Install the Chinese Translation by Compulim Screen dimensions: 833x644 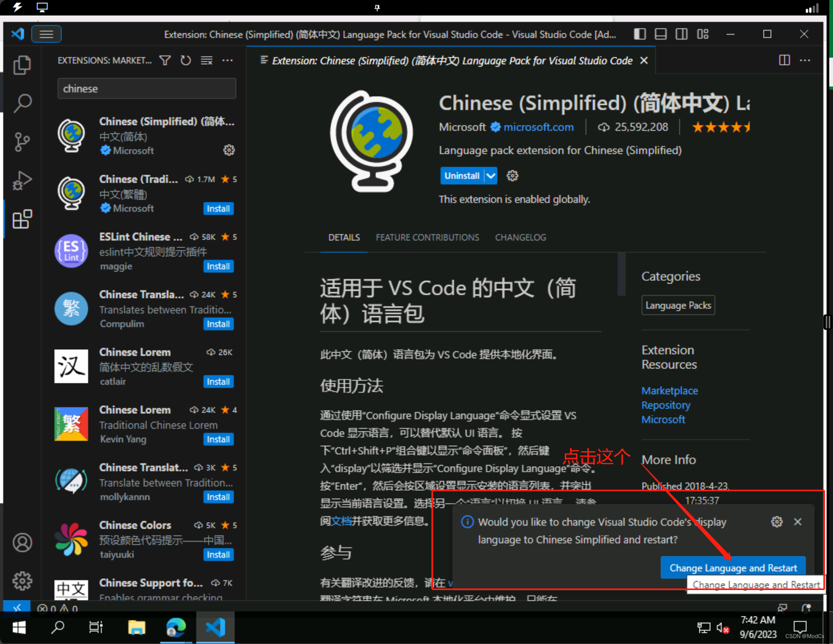(x=218, y=324)
